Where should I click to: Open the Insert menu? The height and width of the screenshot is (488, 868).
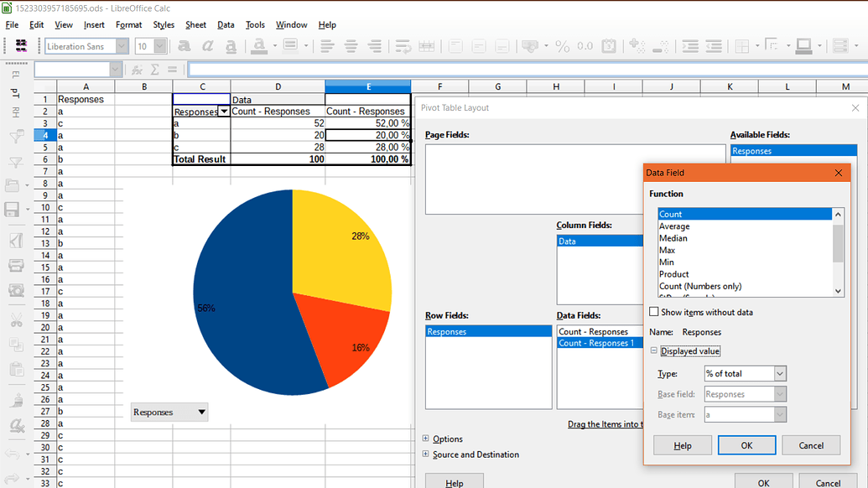(x=94, y=25)
